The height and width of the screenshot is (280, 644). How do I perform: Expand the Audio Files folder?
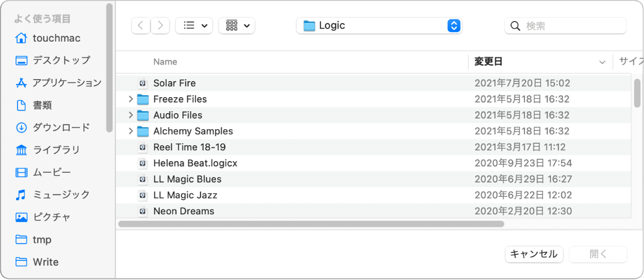coord(131,115)
